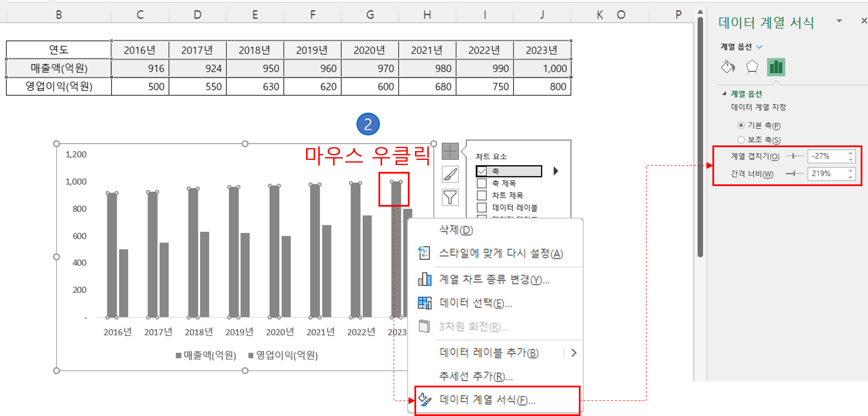Select the Series Options bar chart tab
Image resolution: width=868 pixels, height=416 pixels.
[x=776, y=67]
